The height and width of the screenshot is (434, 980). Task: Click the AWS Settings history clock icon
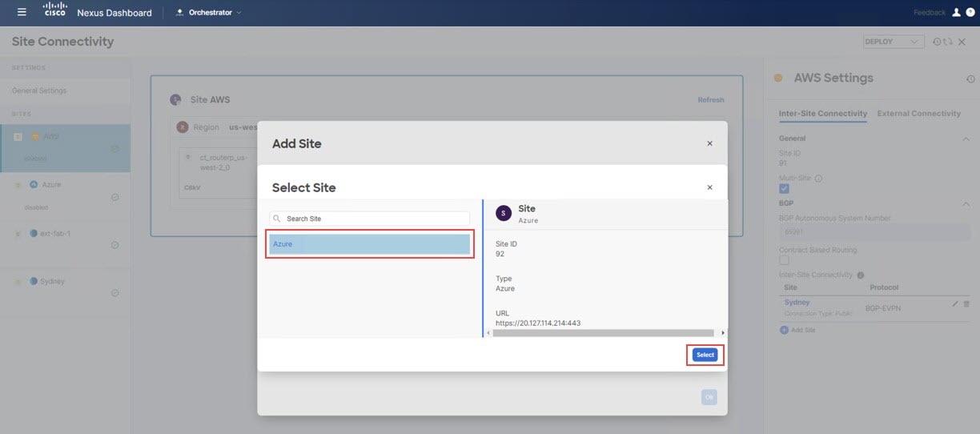coord(970,79)
